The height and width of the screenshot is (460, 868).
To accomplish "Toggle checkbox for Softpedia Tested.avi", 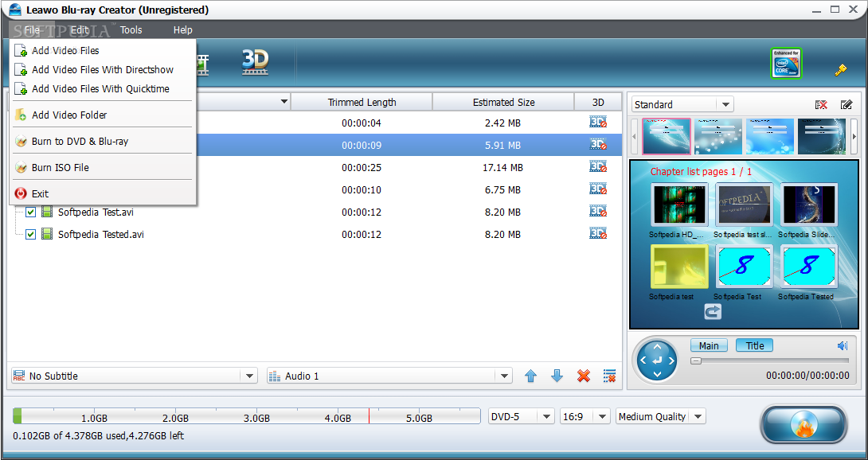I will [30, 234].
